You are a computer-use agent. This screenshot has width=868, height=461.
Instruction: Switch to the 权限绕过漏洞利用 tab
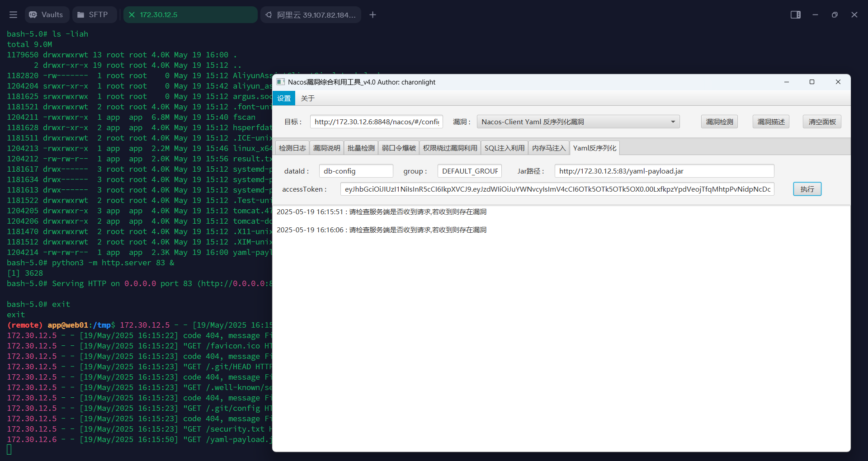pos(450,148)
